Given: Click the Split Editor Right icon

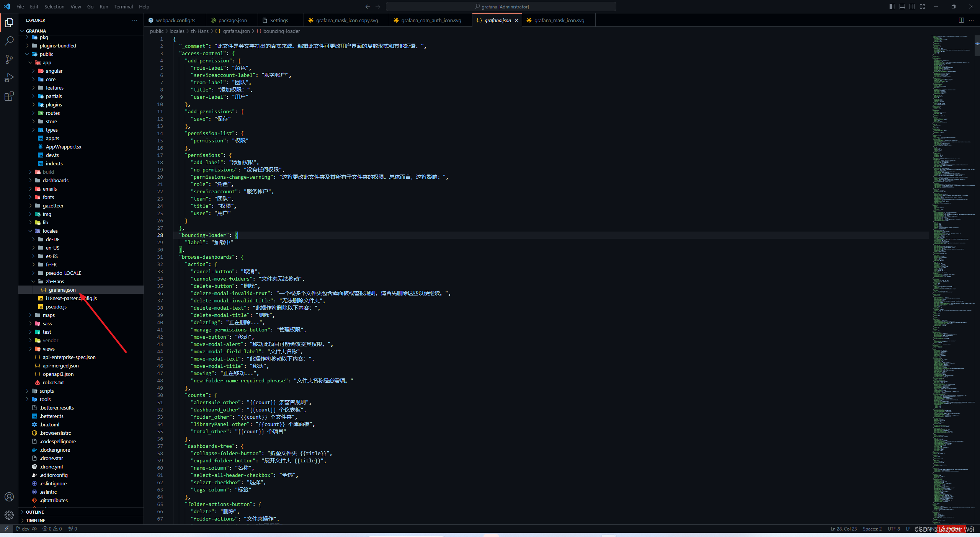Looking at the screenshot, I should pyautogui.click(x=961, y=20).
